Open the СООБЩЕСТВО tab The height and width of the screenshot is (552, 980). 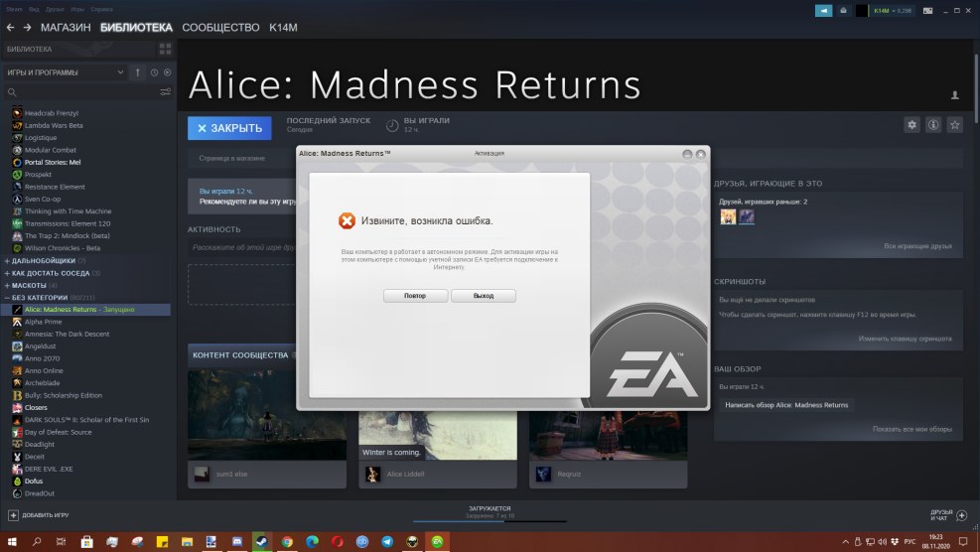coord(220,28)
